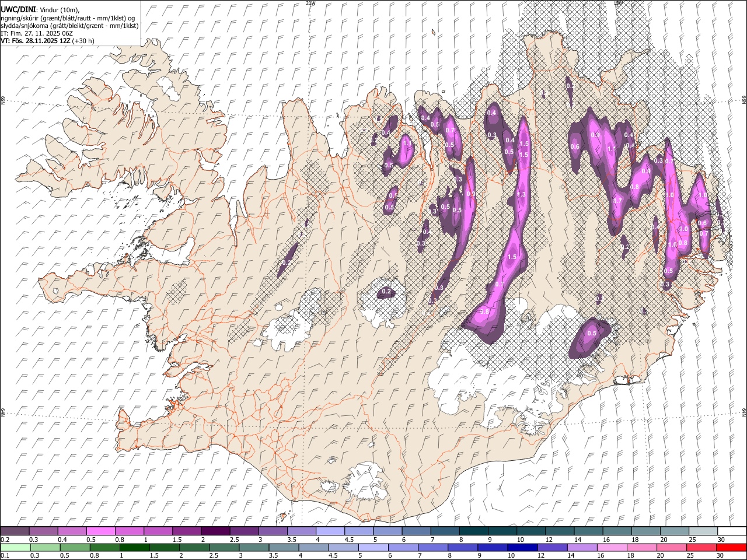Select the crimson 25 mm rain legend swatch
The image size is (747, 560).
tap(701, 547)
